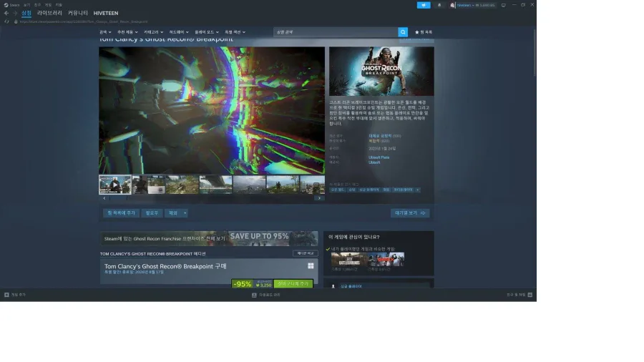The image size is (644, 362).
Task: Open the 라이브러리 library tab
Action: [x=49, y=13]
